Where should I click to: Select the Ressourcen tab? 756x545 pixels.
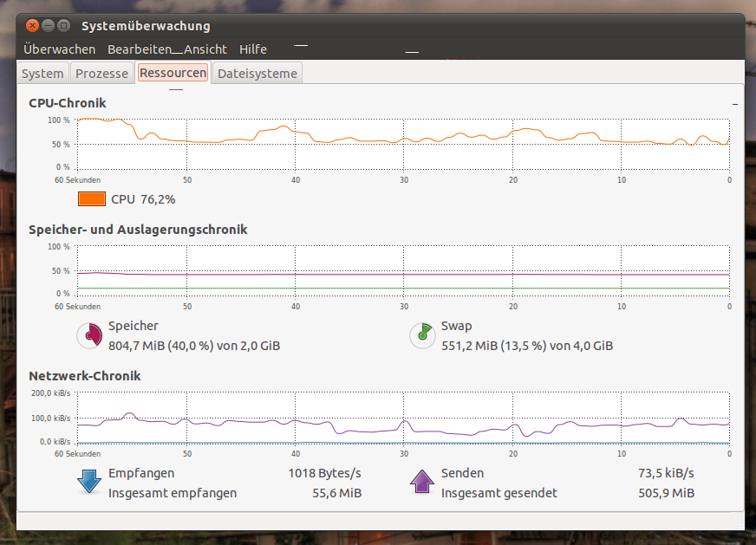point(173,73)
